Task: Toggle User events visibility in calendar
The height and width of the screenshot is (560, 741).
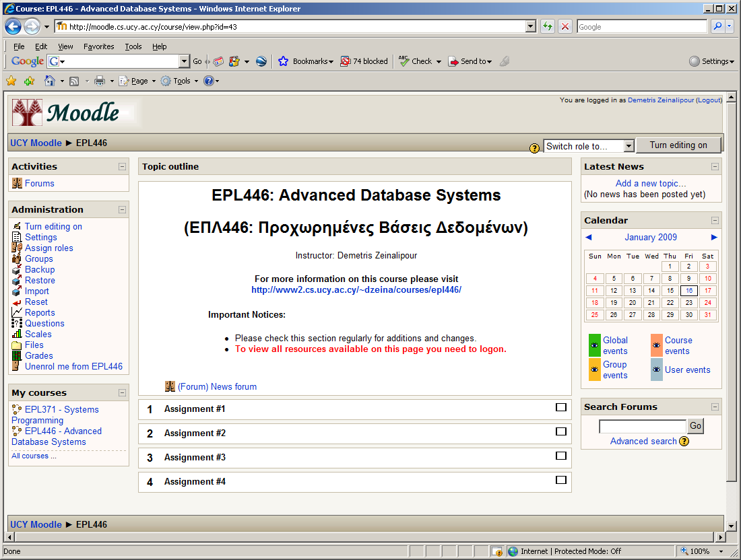Action: coord(656,370)
